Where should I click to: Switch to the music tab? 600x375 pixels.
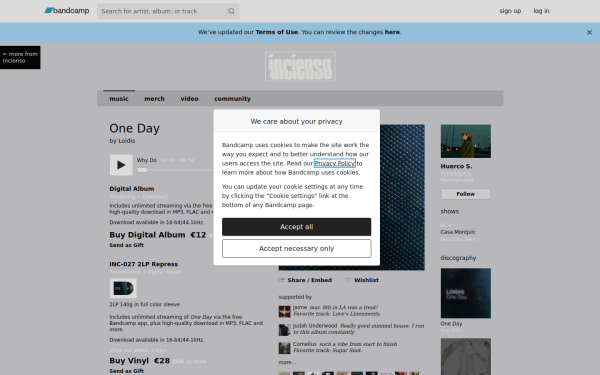click(x=119, y=99)
